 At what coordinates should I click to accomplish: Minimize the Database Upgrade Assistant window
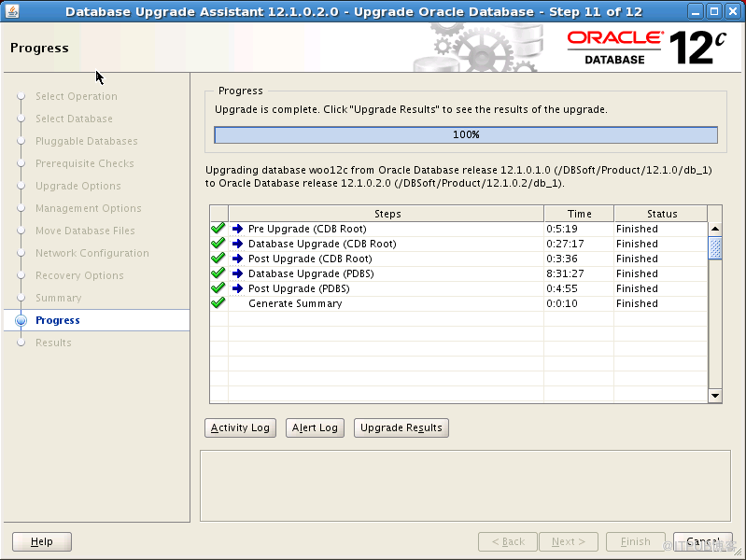(696, 11)
